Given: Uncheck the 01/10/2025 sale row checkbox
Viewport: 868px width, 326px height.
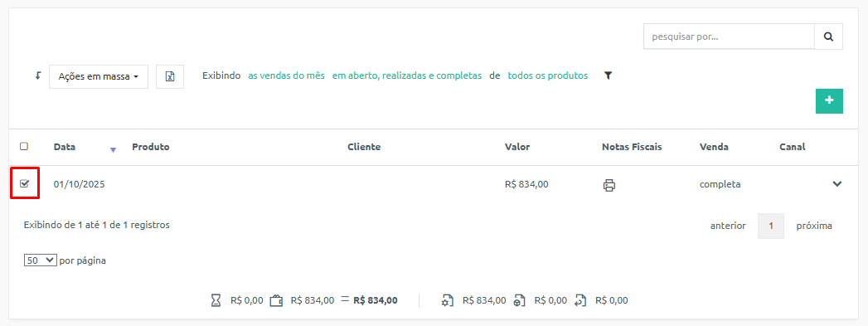Looking at the screenshot, I should (24, 184).
